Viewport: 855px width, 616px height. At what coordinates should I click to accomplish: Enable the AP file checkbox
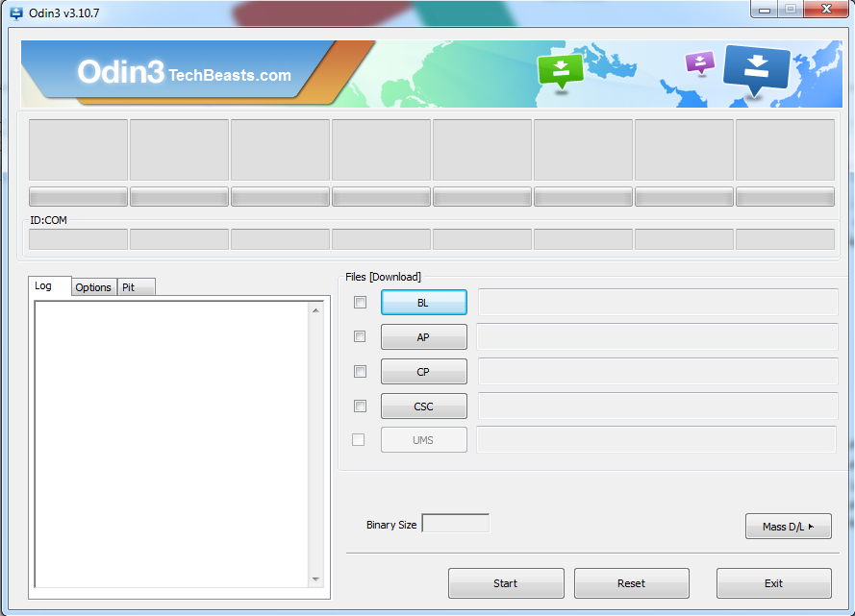coord(361,336)
